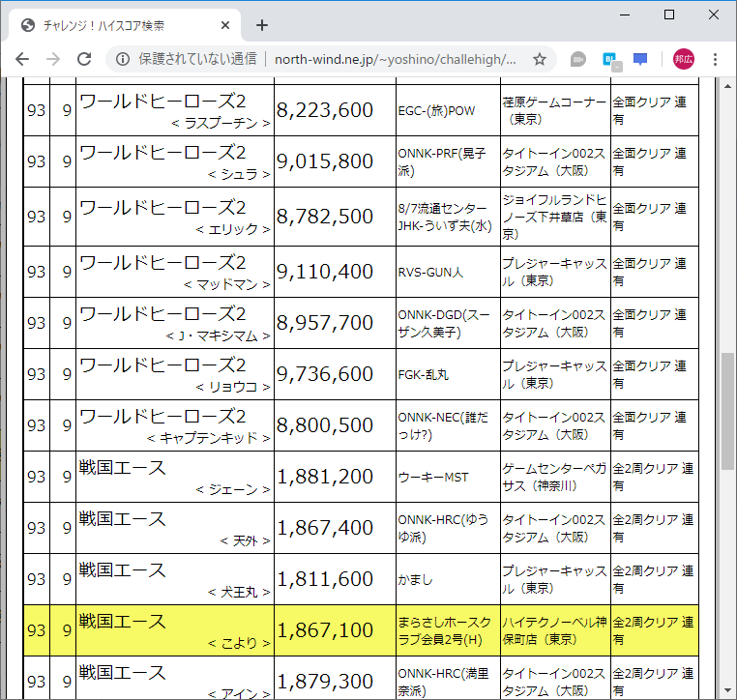Select score 1,811,600
The height and width of the screenshot is (700, 737).
tap(325, 579)
